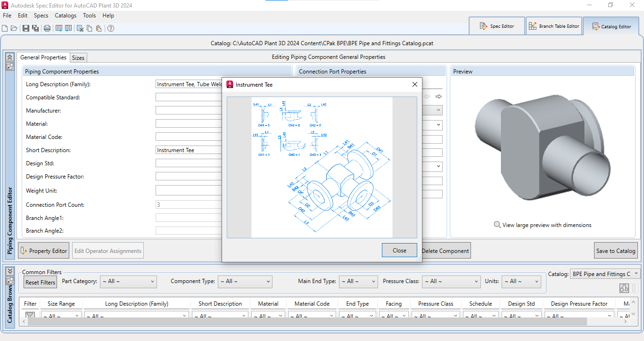Click the End Type column header

click(357, 304)
